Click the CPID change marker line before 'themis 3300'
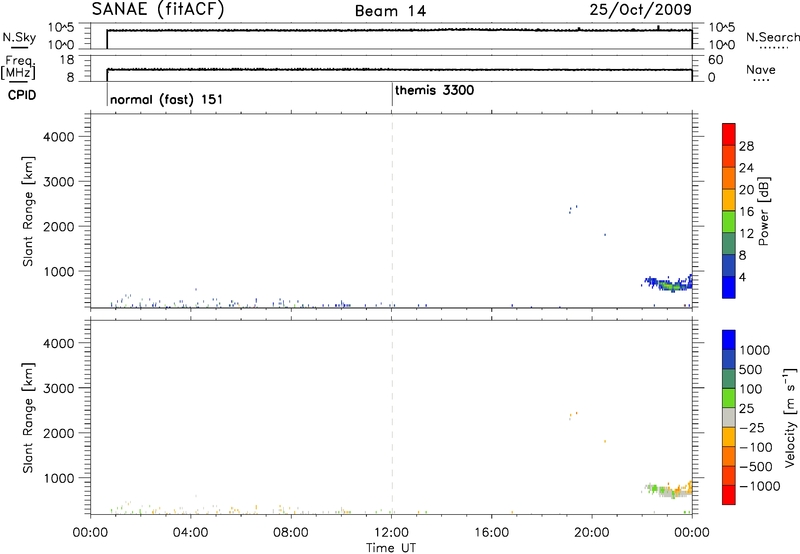Screen dimensions: 800x554 [x=392, y=94]
